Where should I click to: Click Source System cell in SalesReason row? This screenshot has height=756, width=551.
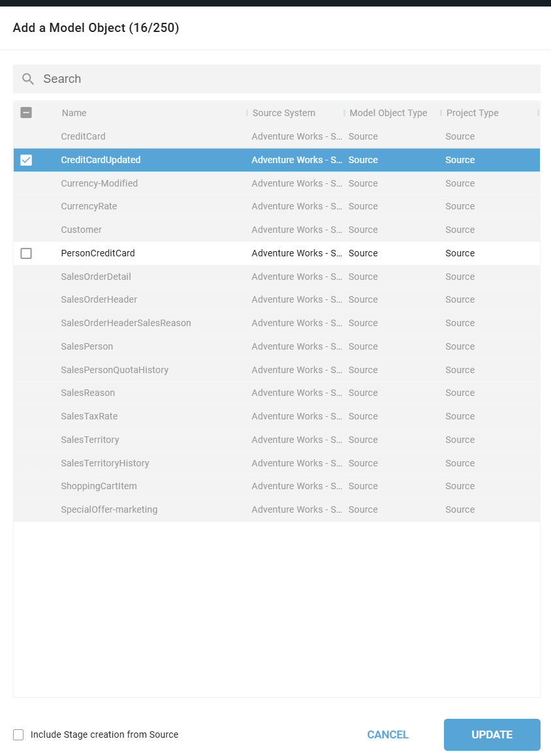click(x=297, y=393)
